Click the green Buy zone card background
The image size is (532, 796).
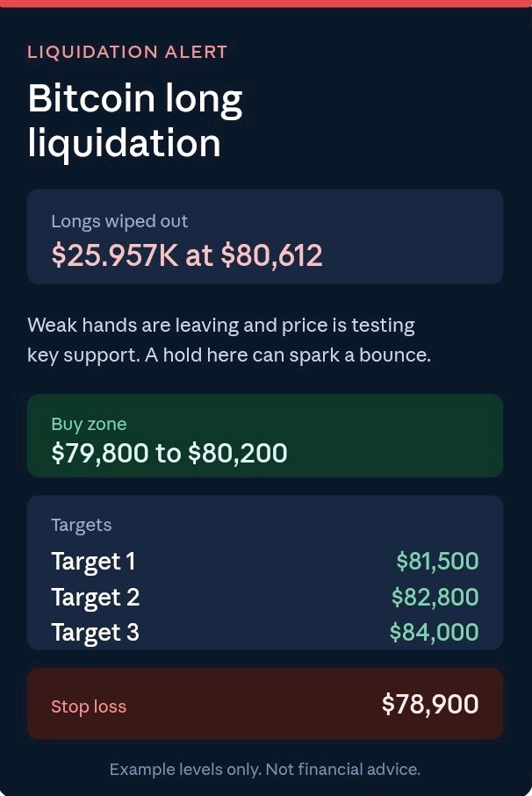[265, 435]
